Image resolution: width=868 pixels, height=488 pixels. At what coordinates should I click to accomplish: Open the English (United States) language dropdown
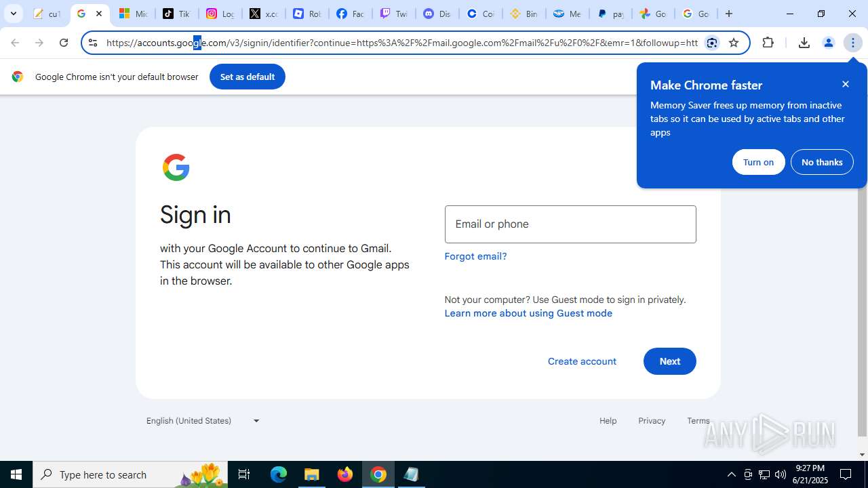pyautogui.click(x=203, y=421)
